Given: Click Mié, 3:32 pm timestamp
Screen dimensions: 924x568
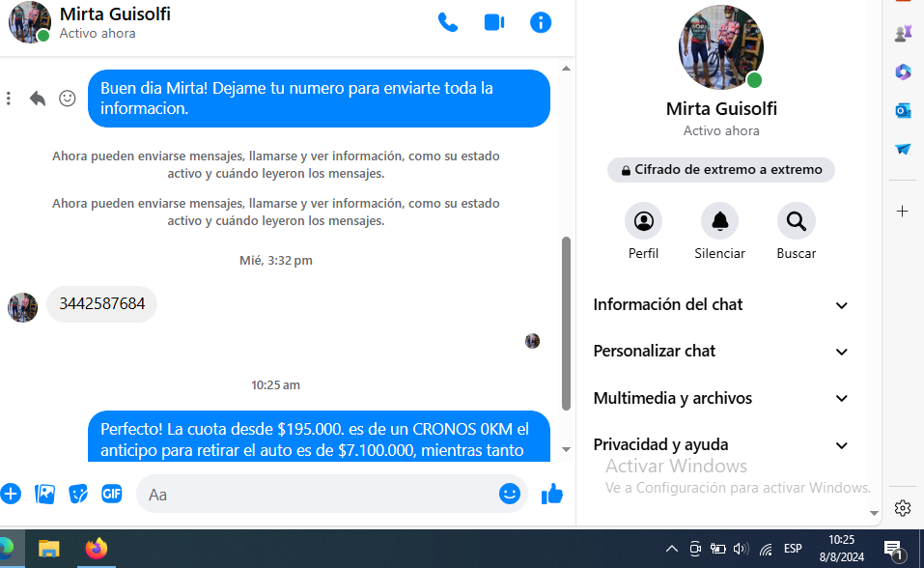Looking at the screenshot, I should pyautogui.click(x=276, y=260).
